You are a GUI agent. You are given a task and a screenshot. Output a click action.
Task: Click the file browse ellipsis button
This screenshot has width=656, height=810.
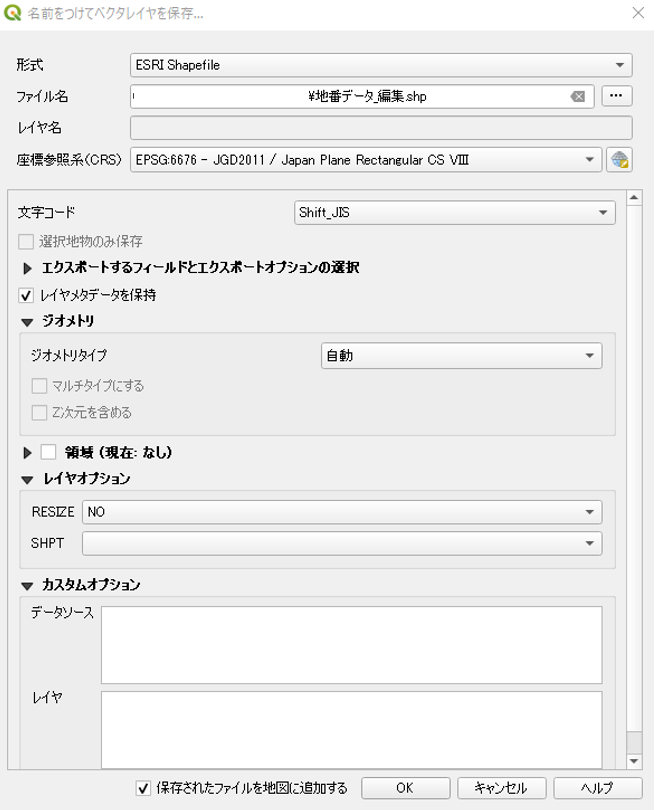[618, 96]
